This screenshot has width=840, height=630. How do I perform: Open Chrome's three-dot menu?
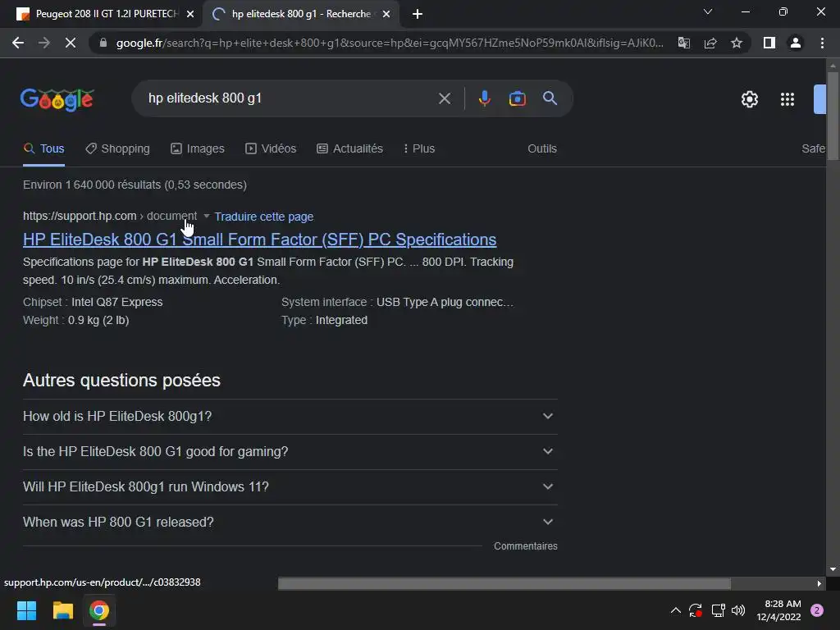tap(822, 43)
